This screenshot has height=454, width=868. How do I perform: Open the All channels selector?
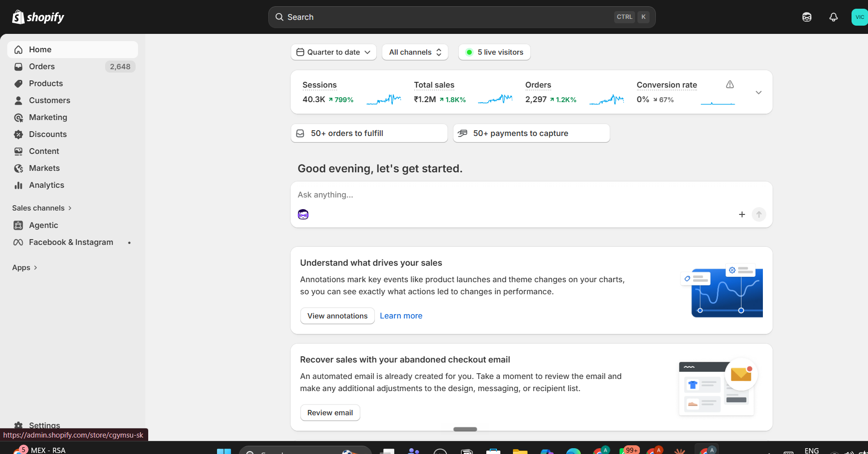(x=415, y=52)
